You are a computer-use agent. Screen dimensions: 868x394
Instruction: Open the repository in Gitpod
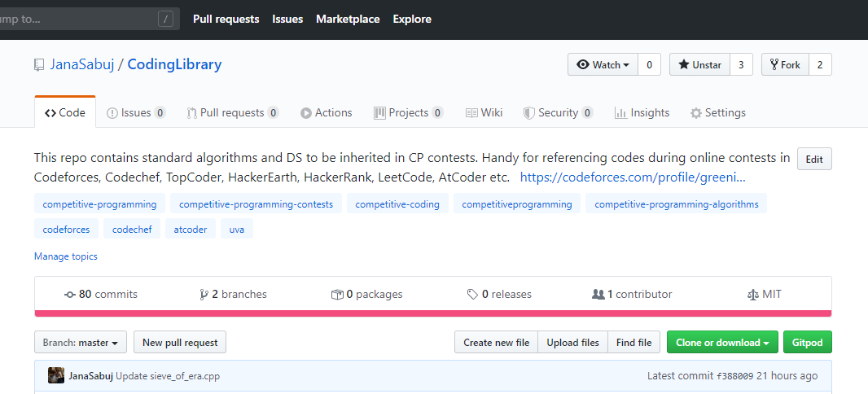tap(808, 343)
